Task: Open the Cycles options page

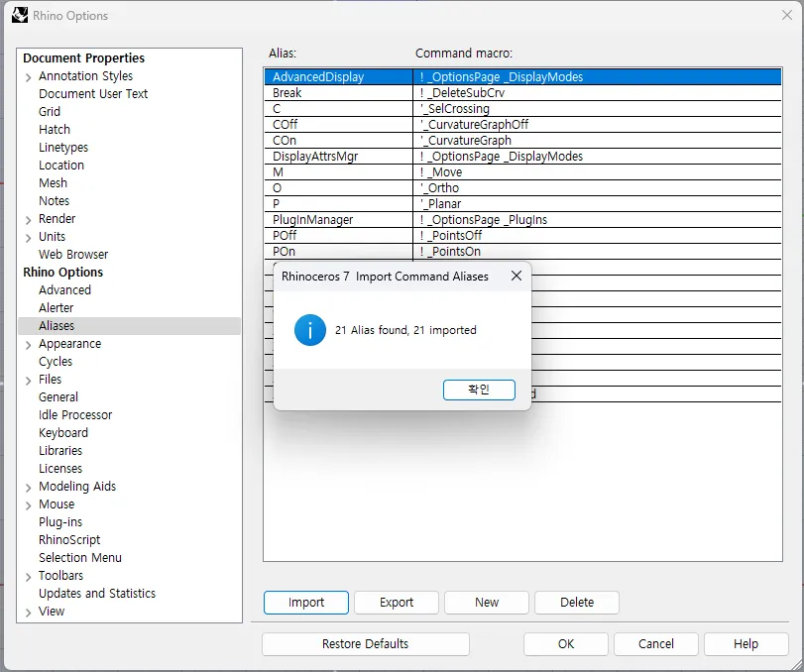Action: 56,362
